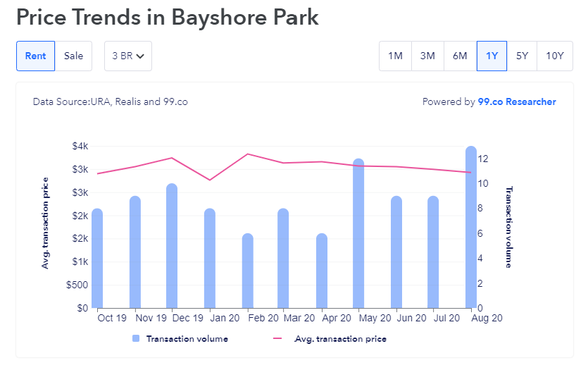Open the 99.co Researcher link

516,101
